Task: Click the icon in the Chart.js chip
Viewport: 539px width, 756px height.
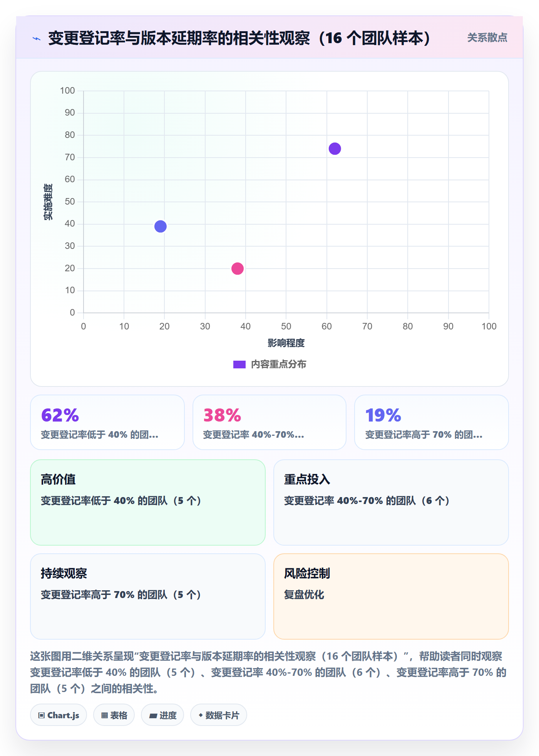Action: pyautogui.click(x=42, y=716)
